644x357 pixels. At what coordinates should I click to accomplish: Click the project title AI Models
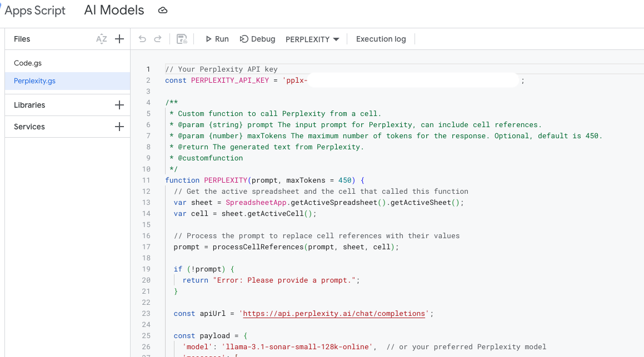coord(114,10)
